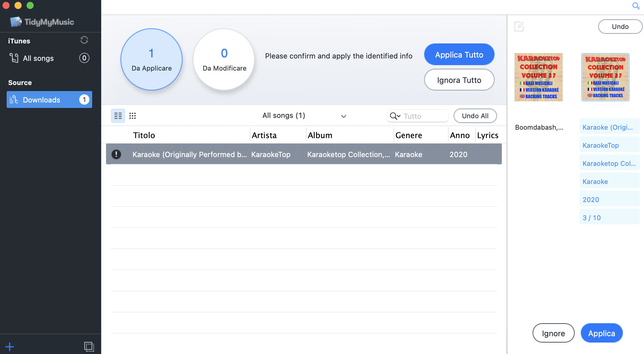Click Undo All button
The image size is (644, 354).
[475, 116]
